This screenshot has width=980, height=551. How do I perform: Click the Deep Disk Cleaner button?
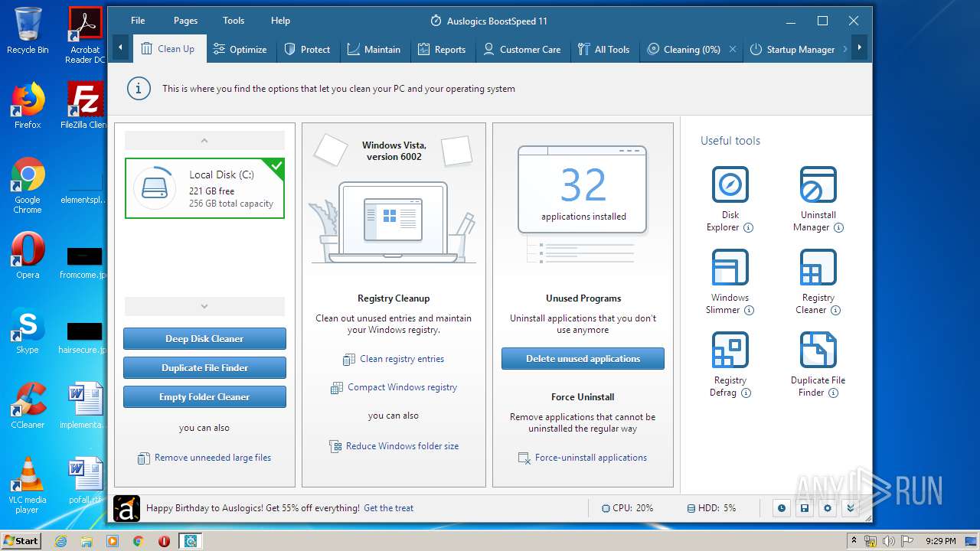[204, 338]
